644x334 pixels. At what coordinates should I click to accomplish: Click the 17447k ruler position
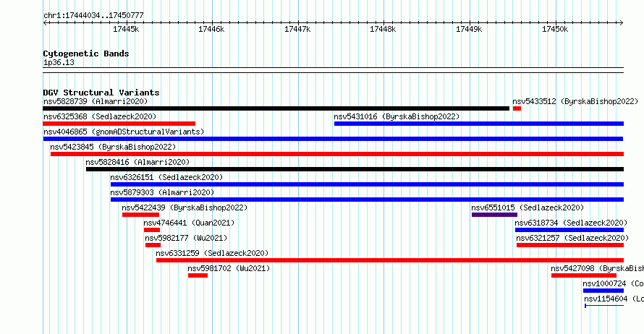297,29
